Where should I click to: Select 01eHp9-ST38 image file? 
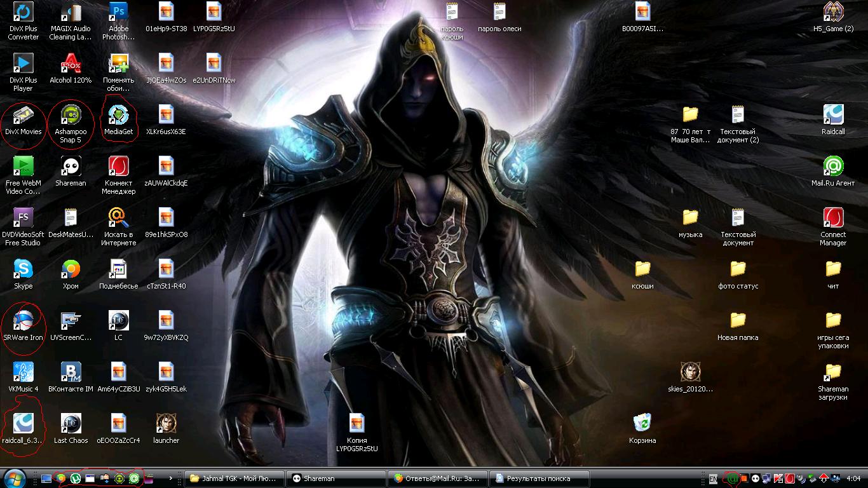(x=166, y=17)
